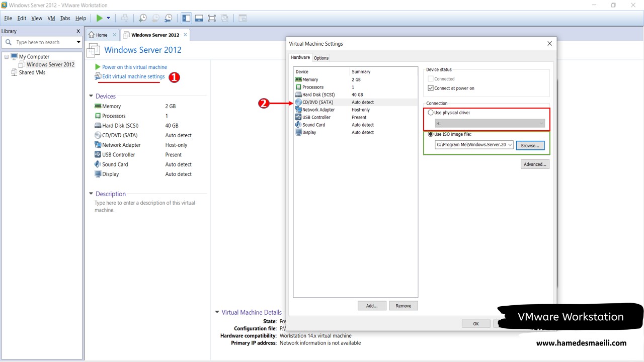Select Hardware tab in settings dialog

300,57
